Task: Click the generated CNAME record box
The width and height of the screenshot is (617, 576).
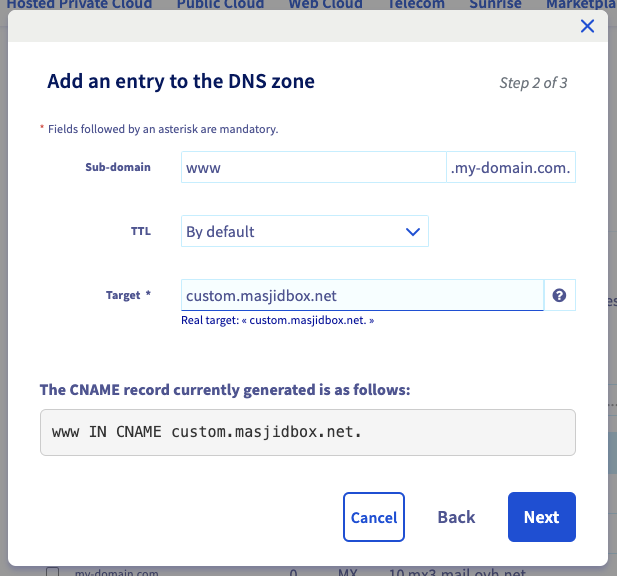Action: pyautogui.click(x=308, y=432)
